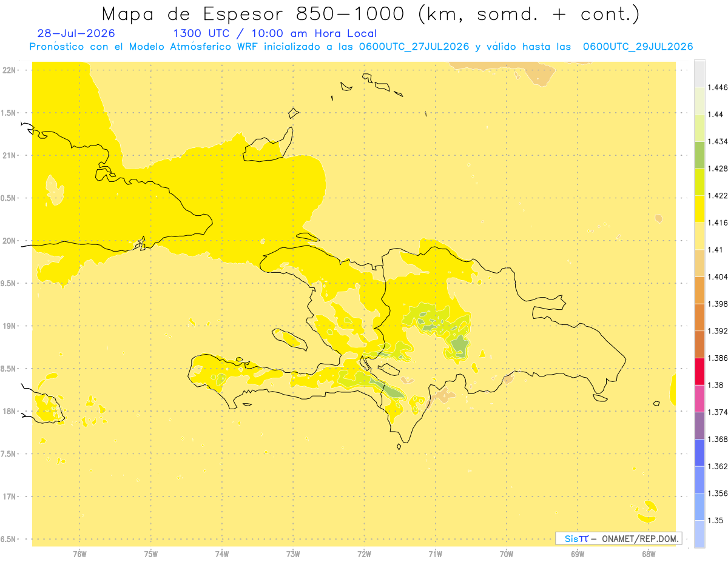Click colorbar value 1.416
The width and height of the screenshot is (728, 562).
point(718,222)
